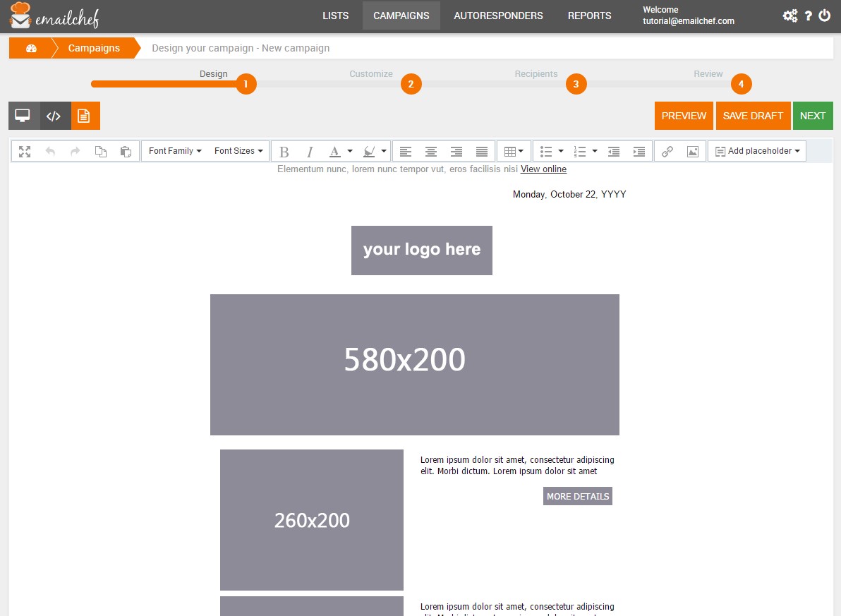Insert a numbered list

(580, 152)
